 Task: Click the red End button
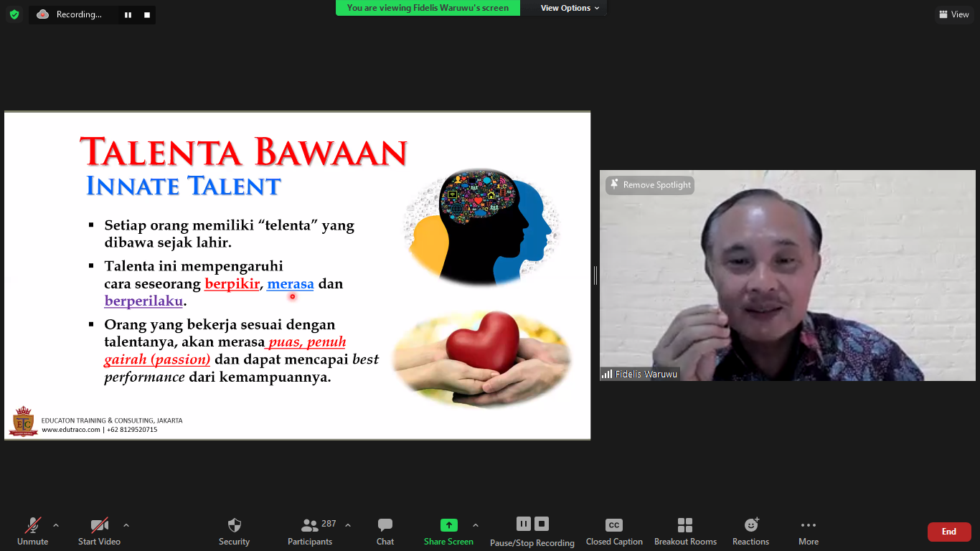click(948, 532)
